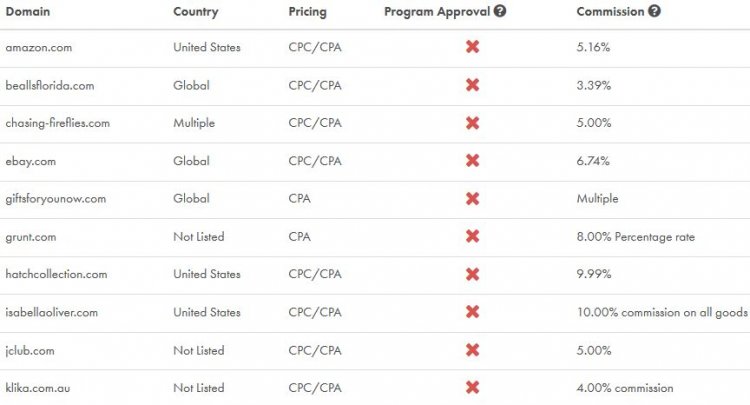This screenshot has width=750, height=405.
Task: Open the amazon.com domain entry
Action: click(39, 47)
